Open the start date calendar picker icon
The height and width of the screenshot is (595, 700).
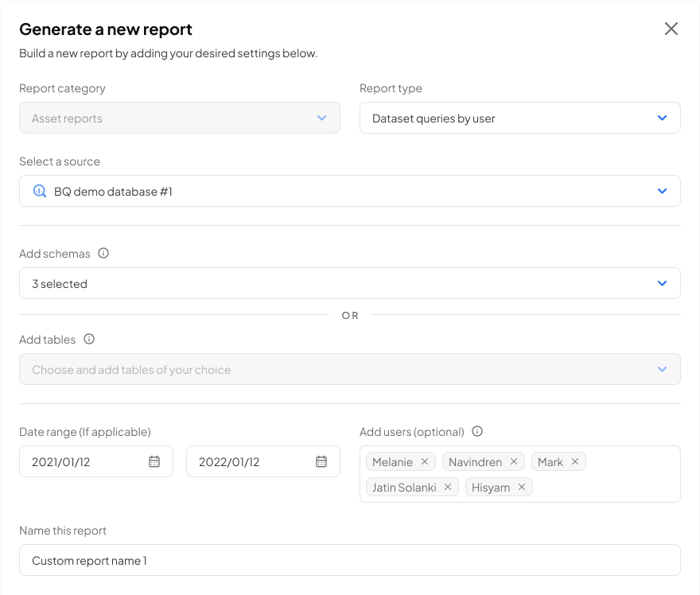[154, 461]
